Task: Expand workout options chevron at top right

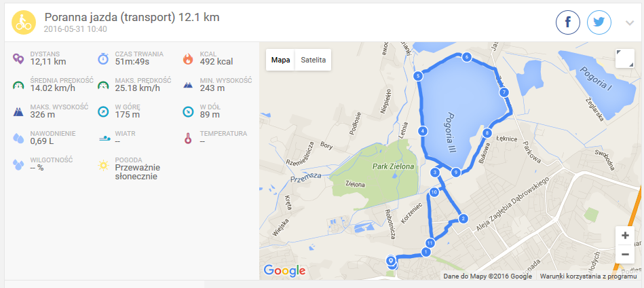Action: coord(630,23)
